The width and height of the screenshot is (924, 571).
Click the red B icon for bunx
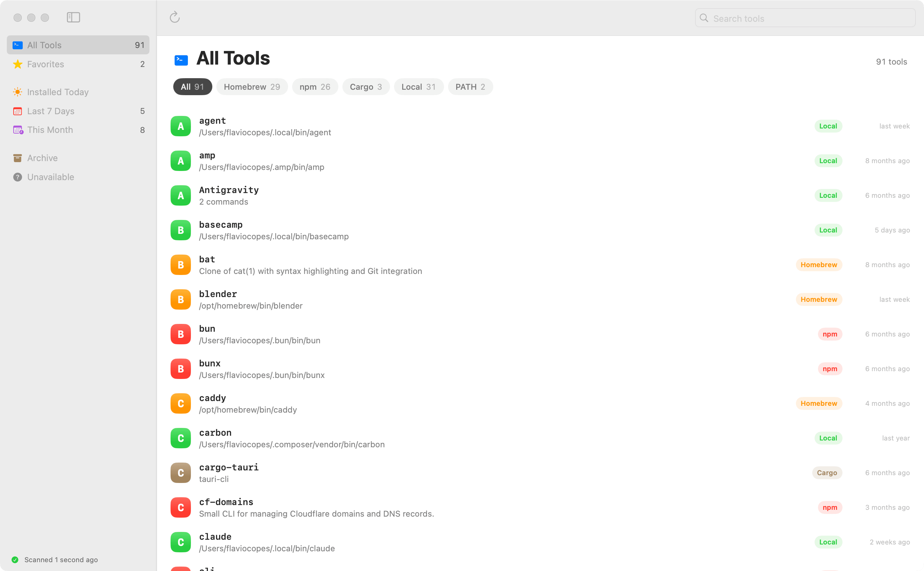(180, 369)
